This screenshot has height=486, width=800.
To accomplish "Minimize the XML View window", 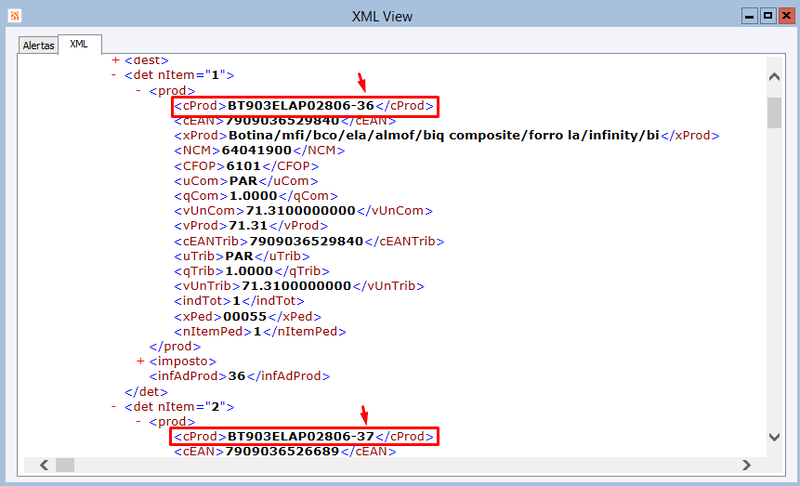I will [749, 16].
